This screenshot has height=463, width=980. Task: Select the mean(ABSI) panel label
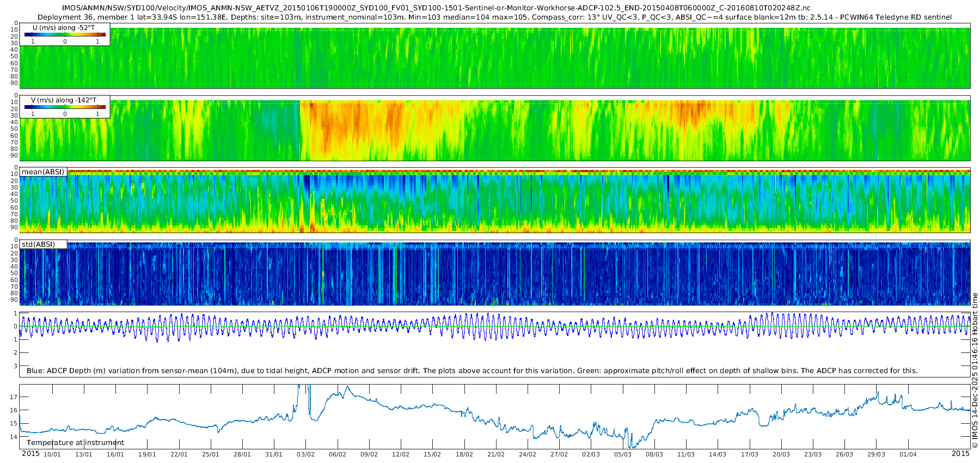pos(43,172)
